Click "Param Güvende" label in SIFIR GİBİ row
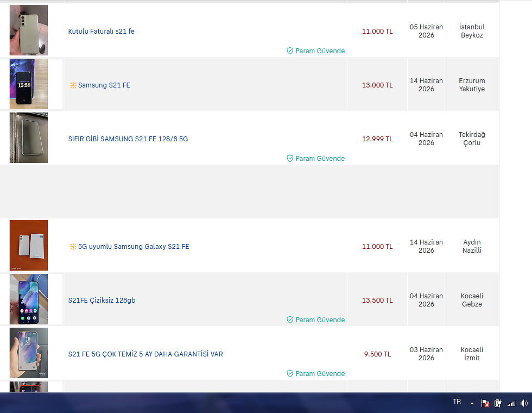 coord(320,159)
